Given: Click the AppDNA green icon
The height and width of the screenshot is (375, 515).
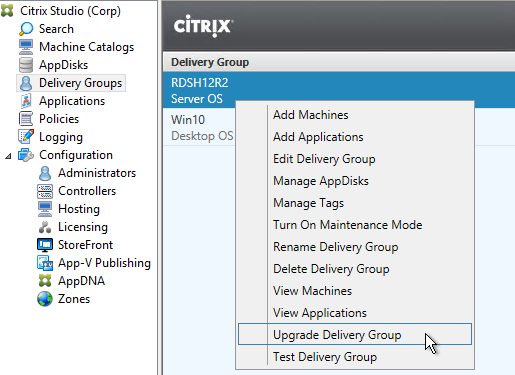Looking at the screenshot, I should 45,281.
